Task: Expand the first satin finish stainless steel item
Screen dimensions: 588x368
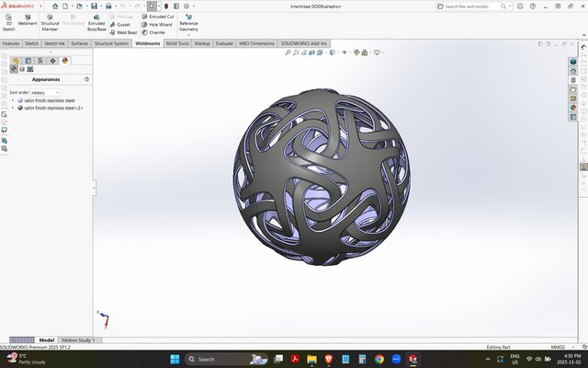Action: pos(12,100)
